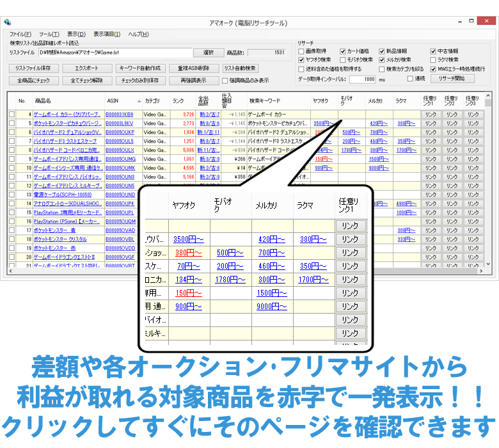
Task: Click the キーワード自動作成 button
Action: point(140,68)
